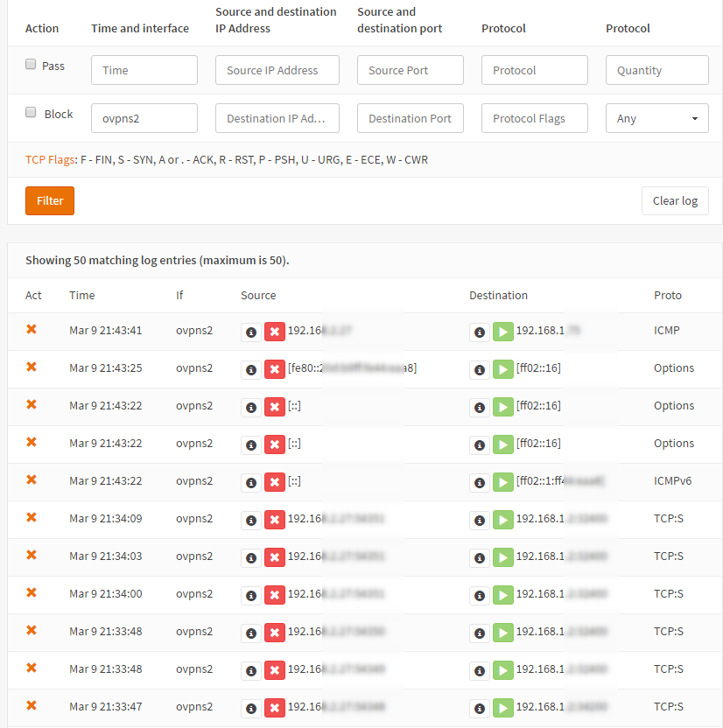
Task: Click the green pass icon in the 21:33:47 row
Action: (503, 708)
